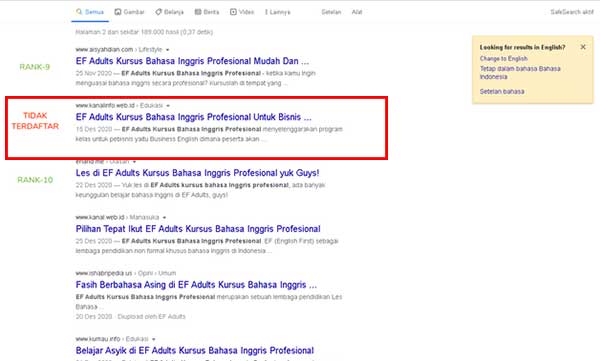Switch to the Gambar tab
600x361 pixels.
pos(130,12)
